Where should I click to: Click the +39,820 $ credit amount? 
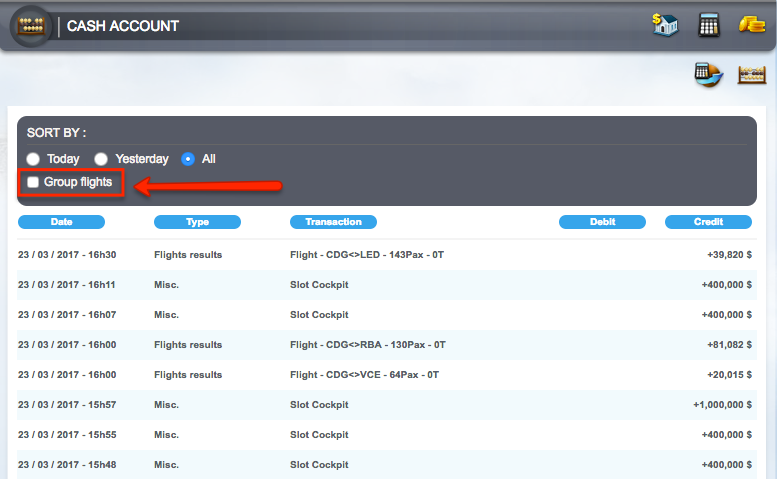[729, 255]
